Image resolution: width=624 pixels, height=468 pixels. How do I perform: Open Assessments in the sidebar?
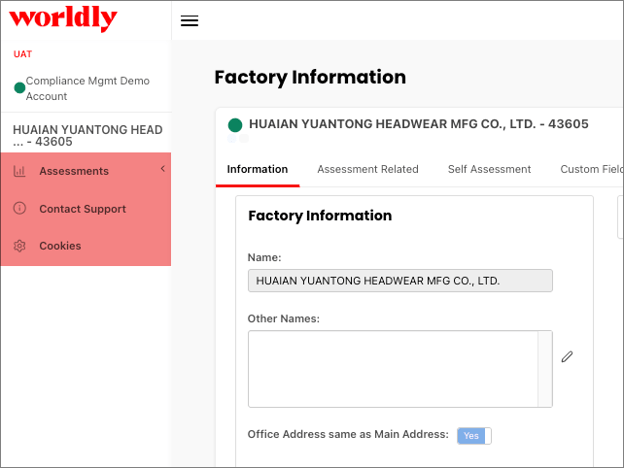pyautogui.click(x=86, y=171)
